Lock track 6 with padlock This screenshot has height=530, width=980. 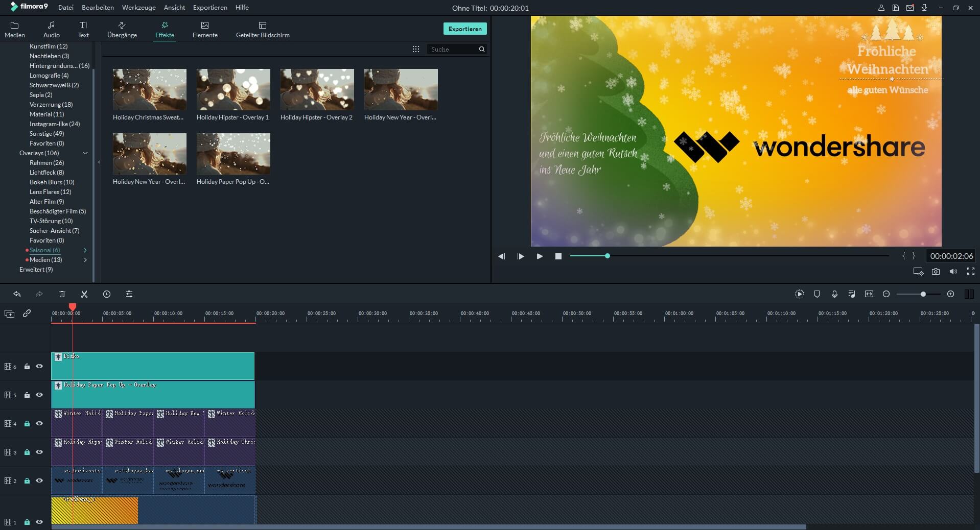click(27, 366)
